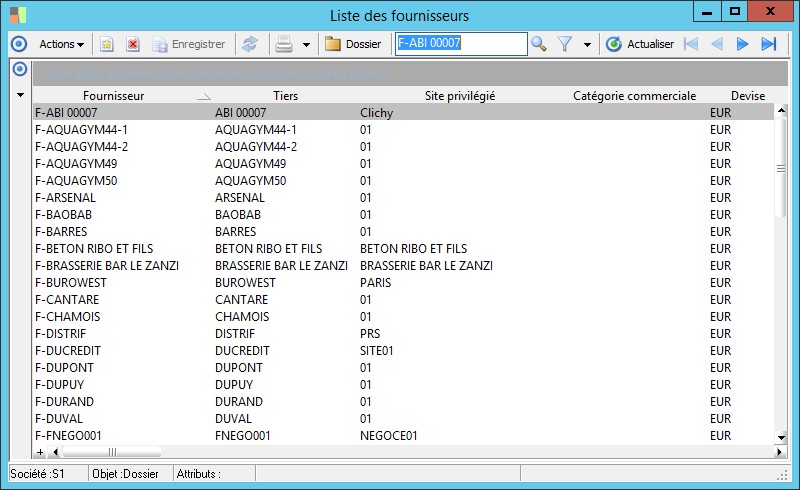Image resolution: width=800 pixels, height=490 pixels.
Task: Click the horizontal scrollbar thumb
Action: pyautogui.click(x=112, y=452)
